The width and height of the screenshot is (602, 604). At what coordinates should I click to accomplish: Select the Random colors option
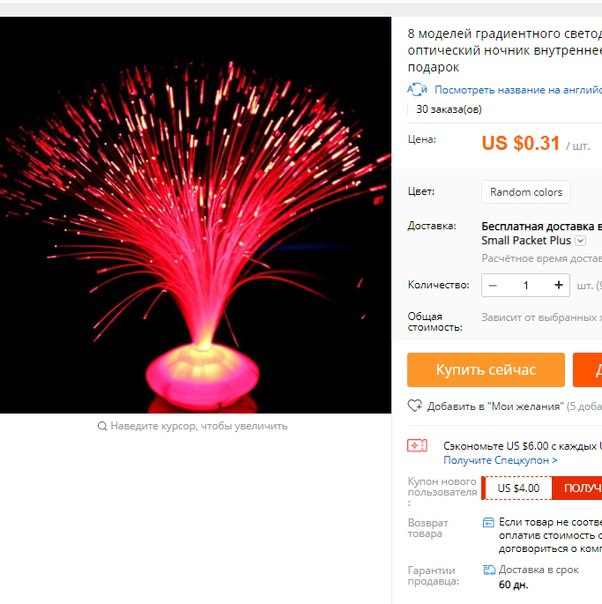[526, 192]
